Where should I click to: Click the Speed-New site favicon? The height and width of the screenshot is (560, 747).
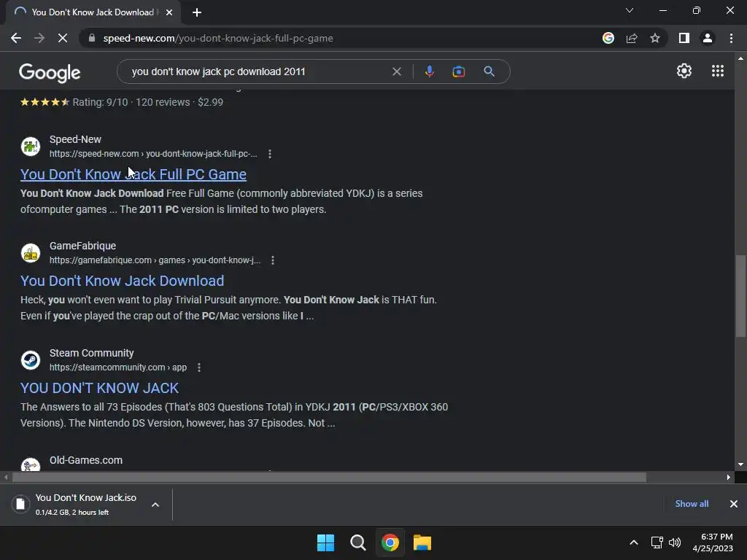tap(31, 146)
